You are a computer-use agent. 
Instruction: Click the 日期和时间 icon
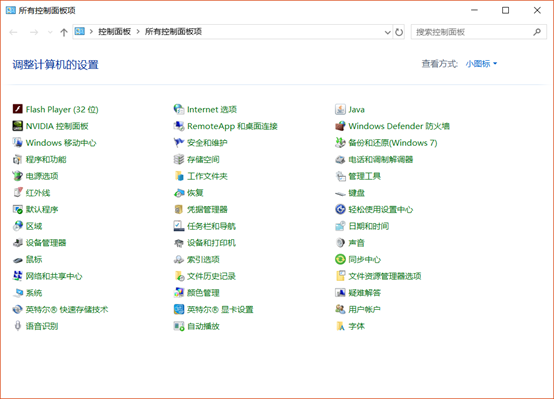[340, 226]
